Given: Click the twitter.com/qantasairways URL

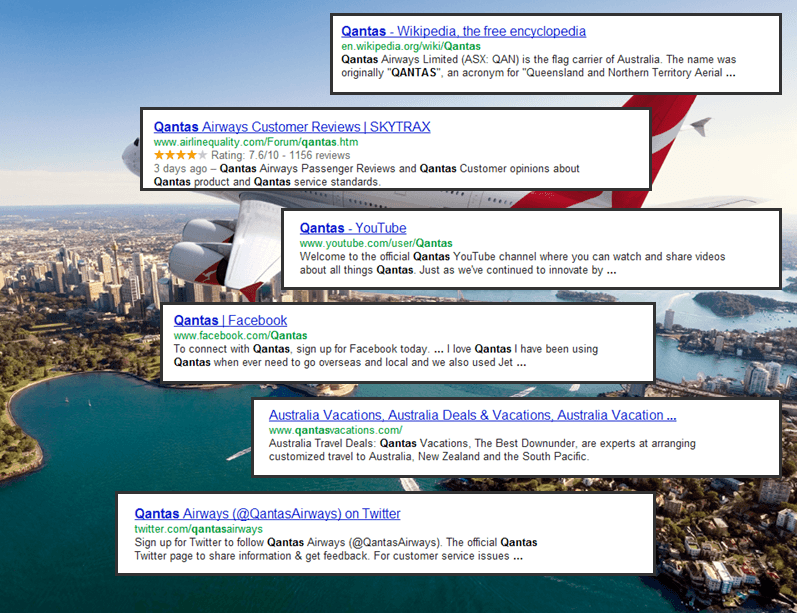Looking at the screenshot, I should 198,529.
